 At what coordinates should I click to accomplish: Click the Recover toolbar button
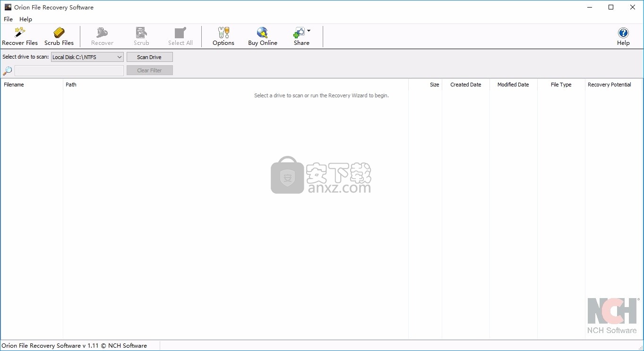coord(102,37)
